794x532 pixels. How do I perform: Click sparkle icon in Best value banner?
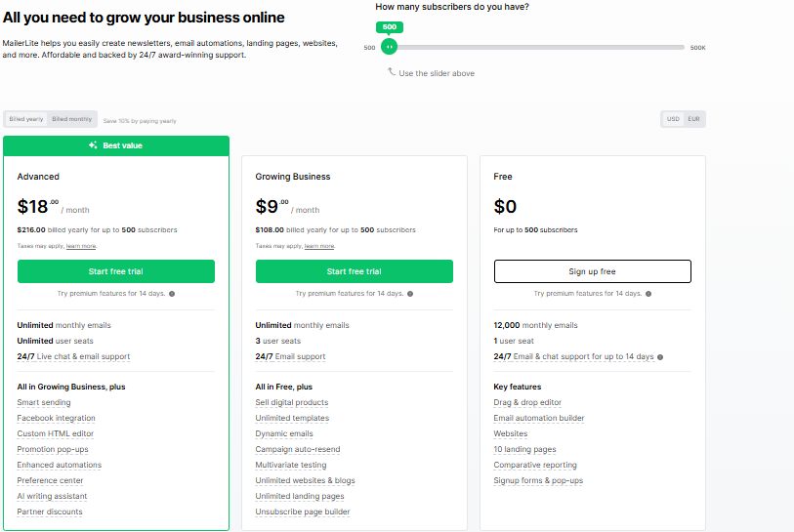tap(93, 145)
